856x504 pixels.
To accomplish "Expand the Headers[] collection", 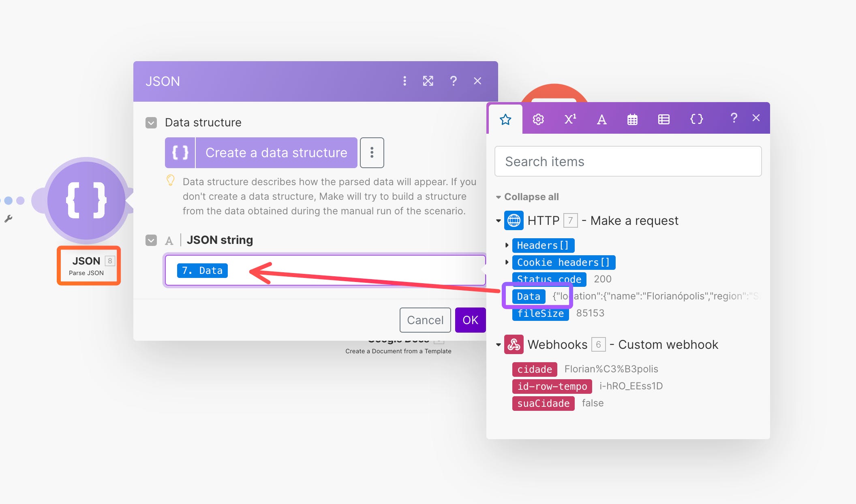I will point(507,245).
